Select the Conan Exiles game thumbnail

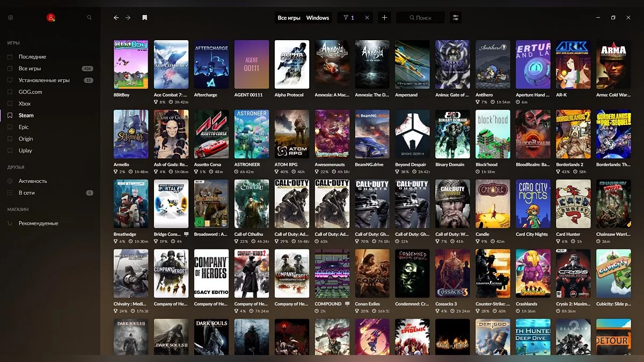pyautogui.click(x=372, y=274)
